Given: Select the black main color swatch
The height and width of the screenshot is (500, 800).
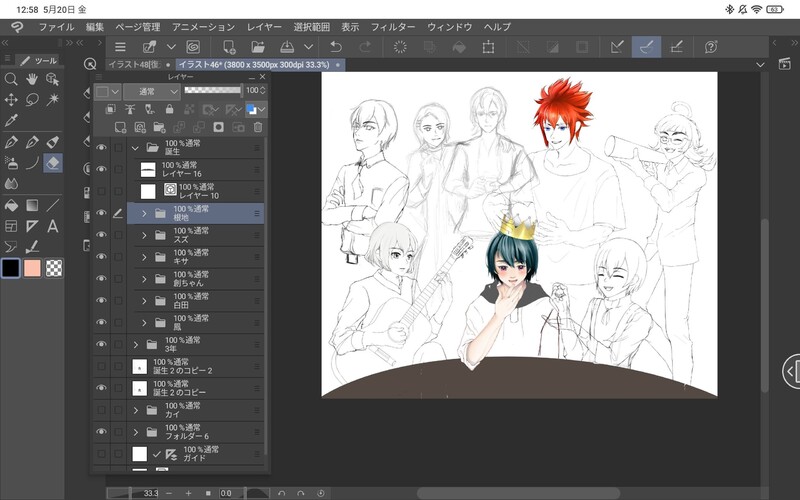Looking at the screenshot, I should pos(11,268).
